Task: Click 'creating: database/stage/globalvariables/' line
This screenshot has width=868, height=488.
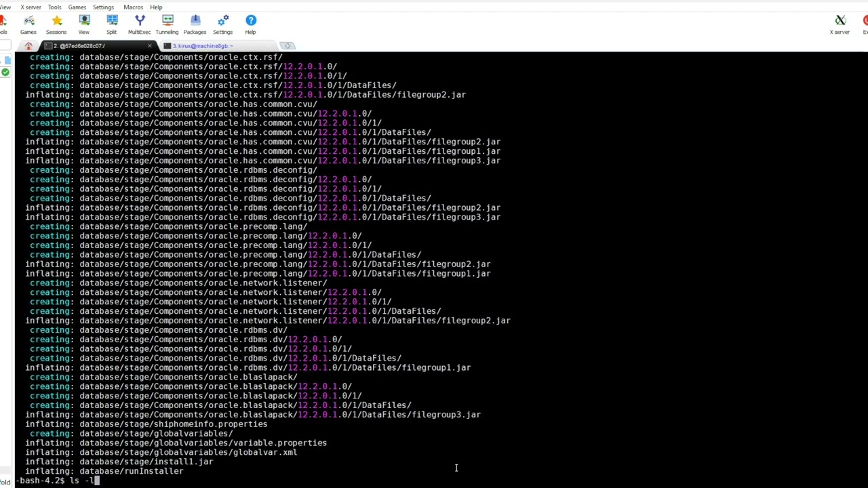Action: tap(132, 433)
